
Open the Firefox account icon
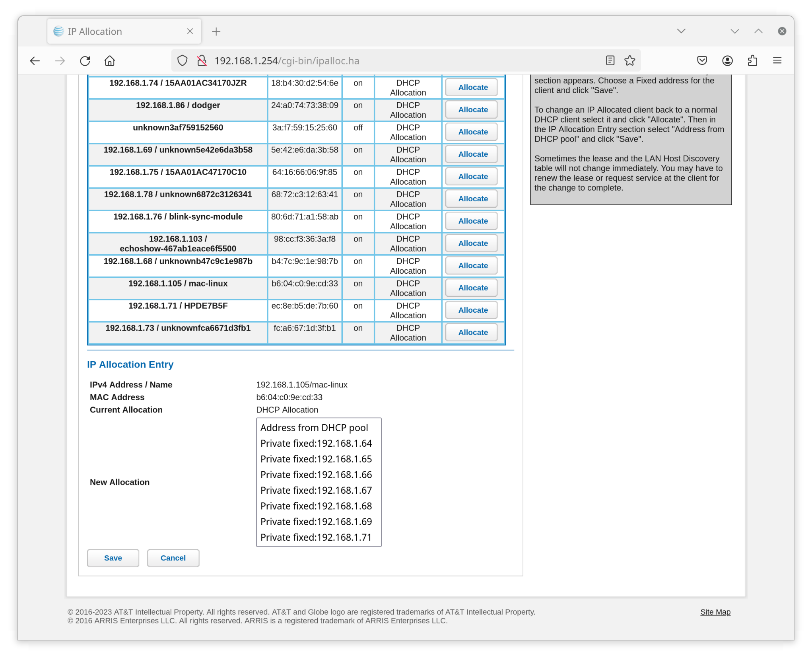pyautogui.click(x=727, y=60)
